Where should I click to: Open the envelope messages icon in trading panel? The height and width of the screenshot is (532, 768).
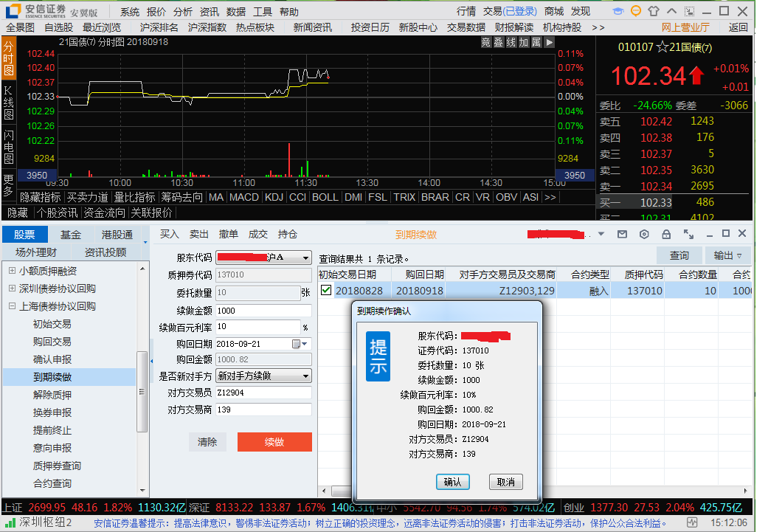pyautogui.click(x=622, y=234)
